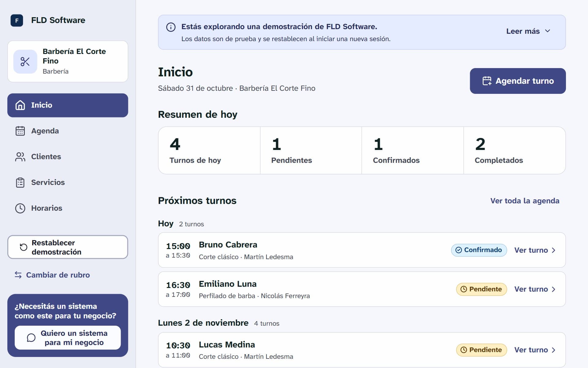Click the clock icon in Lucas Medina's Pendiente badge
This screenshot has width=588, height=368.
tap(464, 350)
